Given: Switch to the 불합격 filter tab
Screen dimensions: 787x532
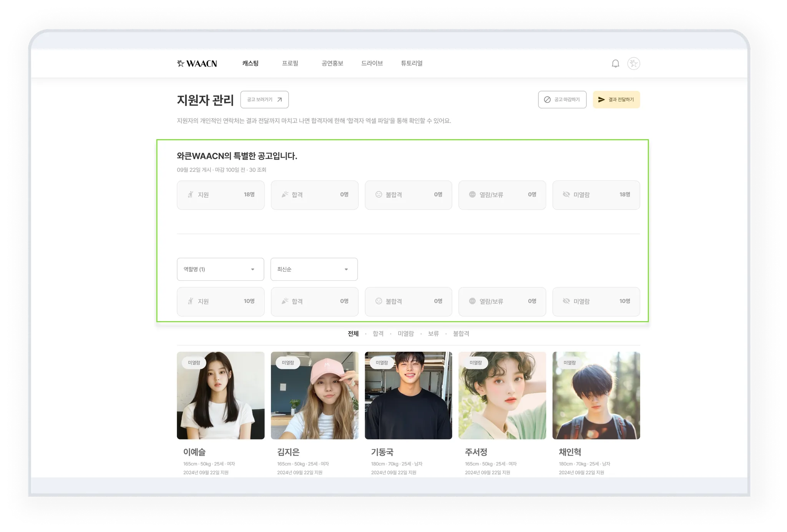Looking at the screenshot, I should (x=461, y=334).
